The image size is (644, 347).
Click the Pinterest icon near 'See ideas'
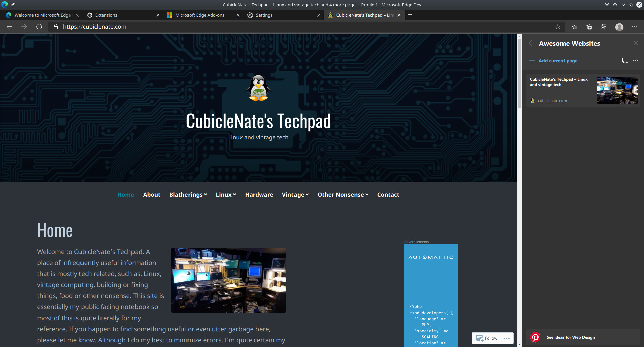[x=535, y=337]
